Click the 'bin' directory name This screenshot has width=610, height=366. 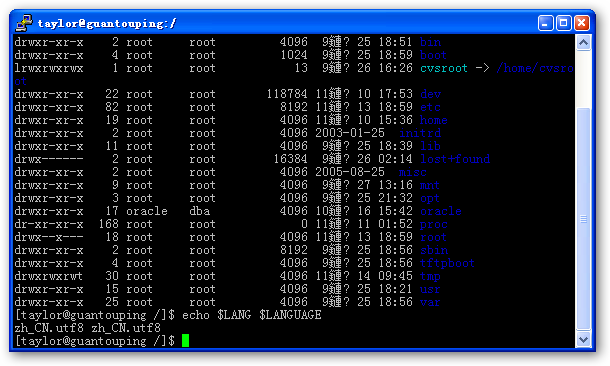430,42
